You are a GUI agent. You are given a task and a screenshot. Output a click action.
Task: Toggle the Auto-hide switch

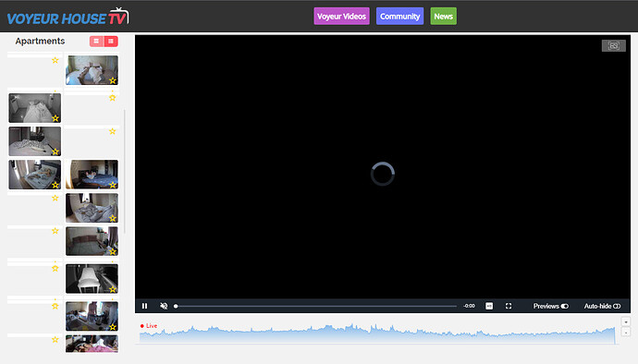coord(617,306)
